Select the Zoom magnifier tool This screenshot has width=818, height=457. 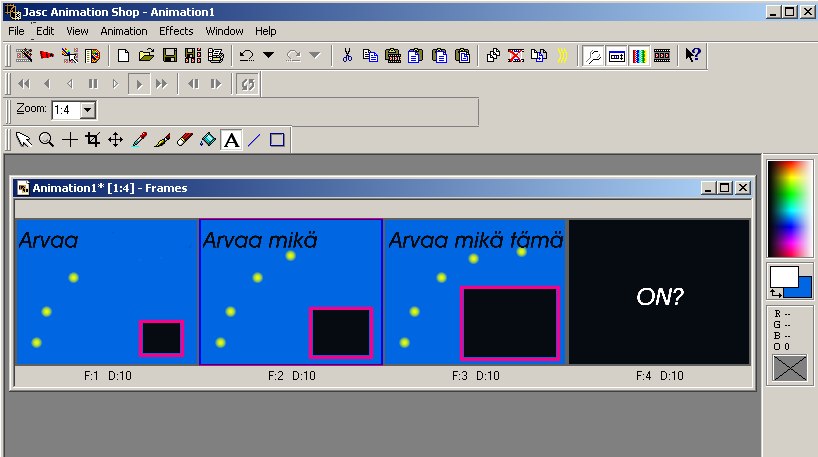(x=46, y=140)
